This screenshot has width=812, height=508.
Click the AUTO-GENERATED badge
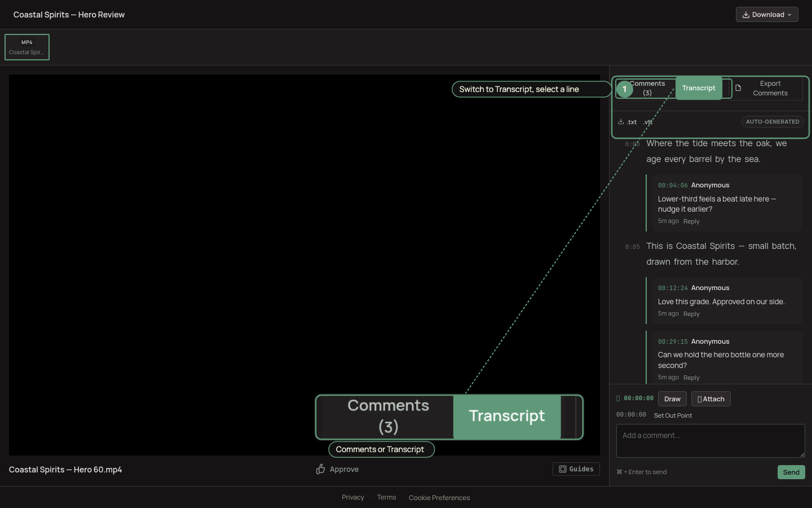pyautogui.click(x=773, y=122)
